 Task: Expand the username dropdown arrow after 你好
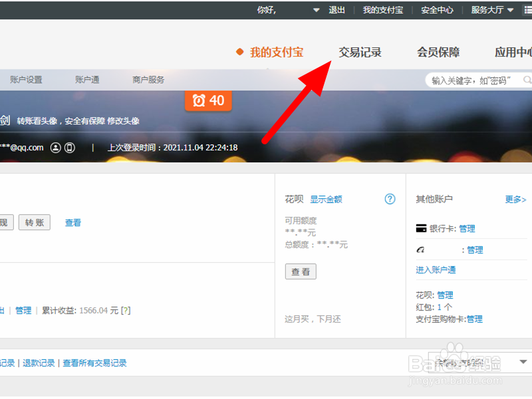point(317,10)
